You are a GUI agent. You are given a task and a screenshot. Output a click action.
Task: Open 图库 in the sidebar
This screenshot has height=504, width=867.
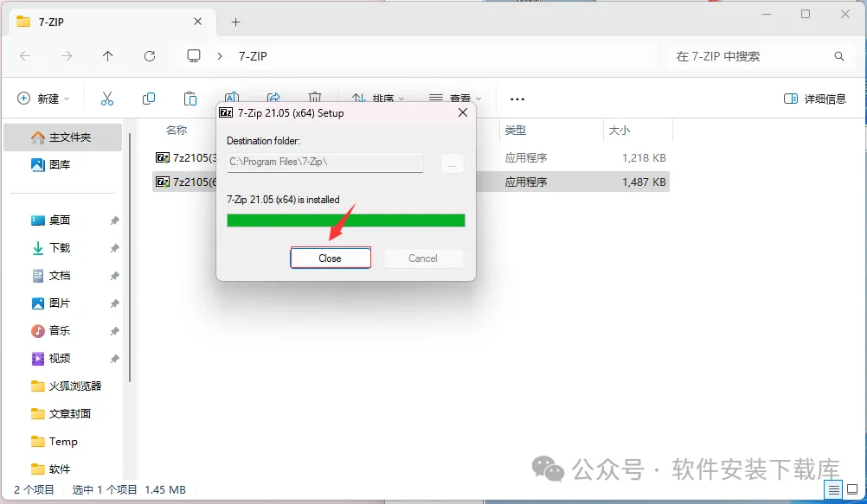62,164
